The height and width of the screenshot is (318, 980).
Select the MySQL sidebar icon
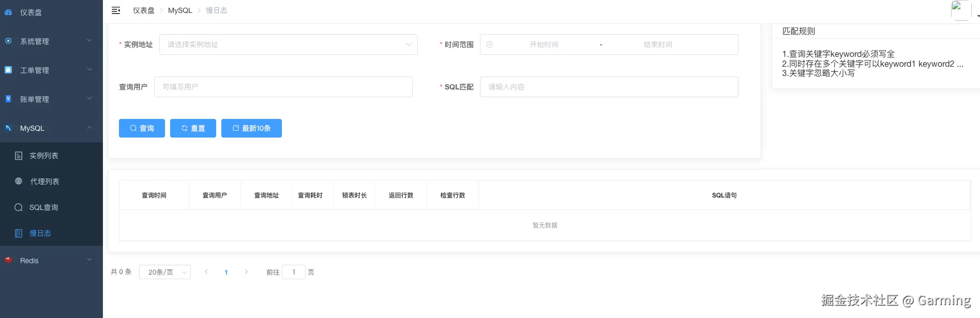tap(8, 128)
